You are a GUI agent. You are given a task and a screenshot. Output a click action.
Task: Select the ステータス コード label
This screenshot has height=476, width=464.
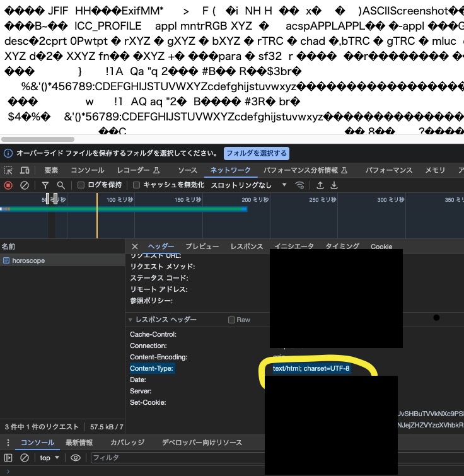tap(159, 278)
